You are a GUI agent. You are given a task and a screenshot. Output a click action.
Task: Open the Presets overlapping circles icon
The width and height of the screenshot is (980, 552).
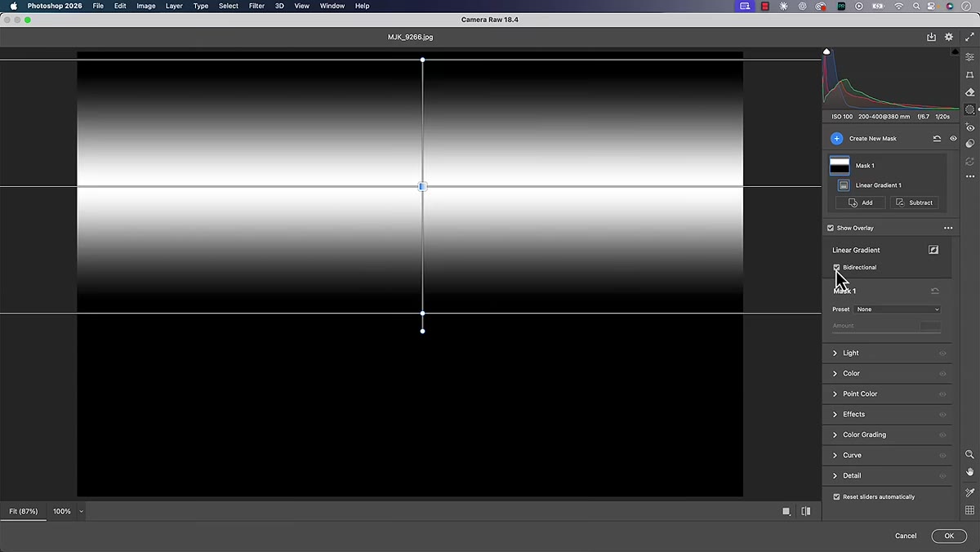969,144
